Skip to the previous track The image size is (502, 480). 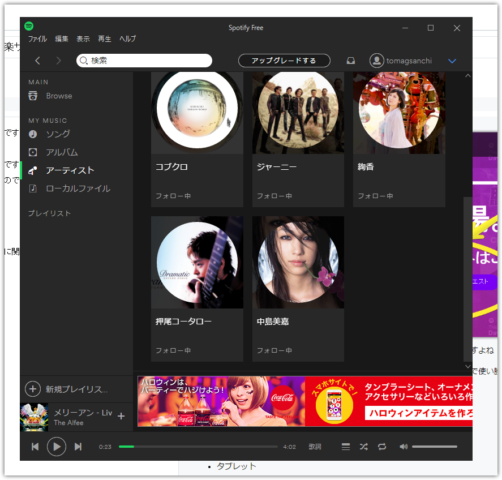coord(35,447)
